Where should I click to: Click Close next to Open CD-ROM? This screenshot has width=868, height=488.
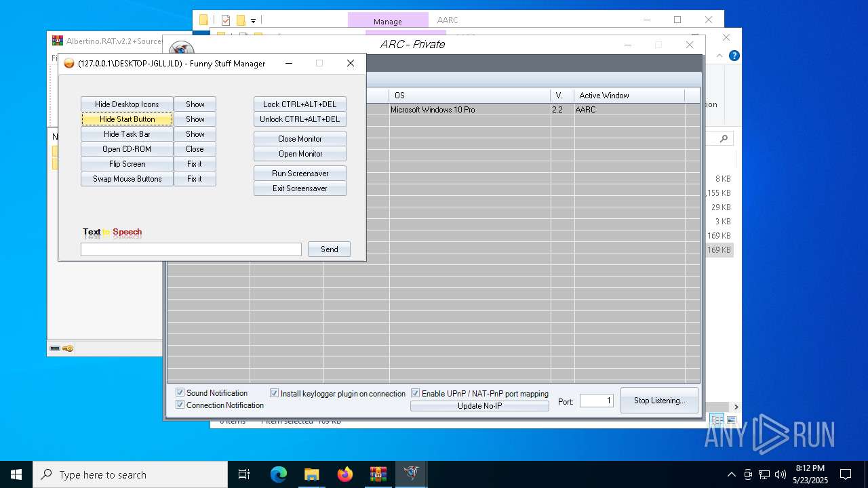[195, 149]
